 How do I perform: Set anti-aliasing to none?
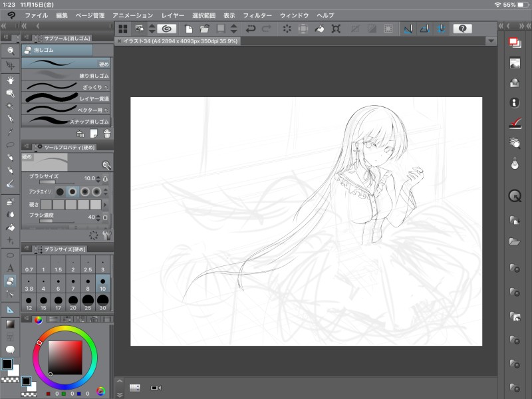click(60, 192)
